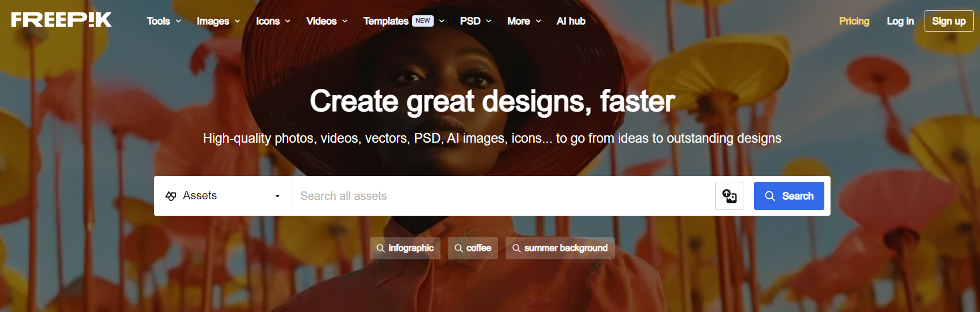Viewport: 980px width, 312px height.
Task: Focus the Search all assets field
Action: coord(503,196)
